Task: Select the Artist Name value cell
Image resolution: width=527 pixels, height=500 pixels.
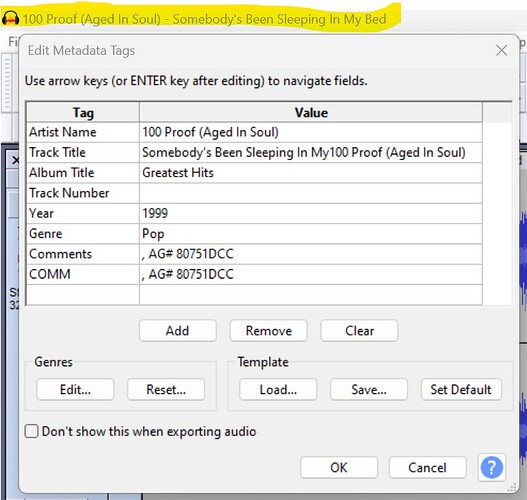Action: point(311,132)
